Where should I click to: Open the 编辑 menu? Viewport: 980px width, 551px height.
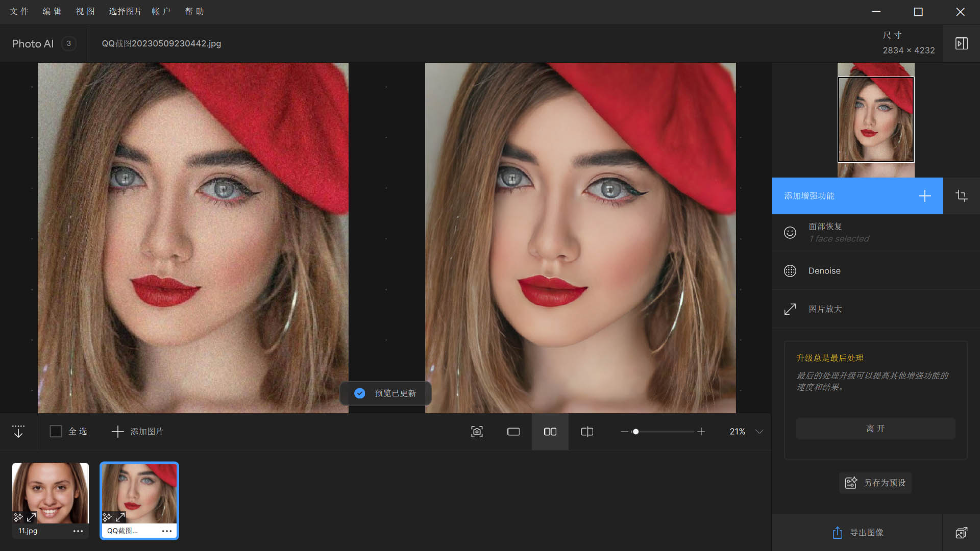tap(52, 11)
